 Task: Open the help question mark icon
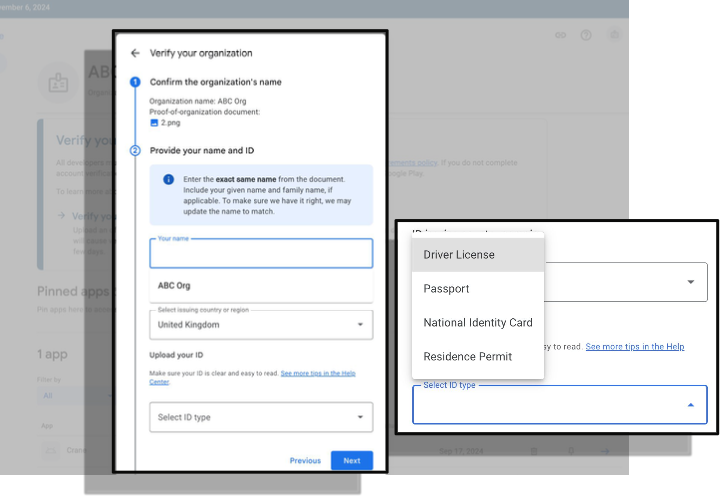click(x=586, y=35)
